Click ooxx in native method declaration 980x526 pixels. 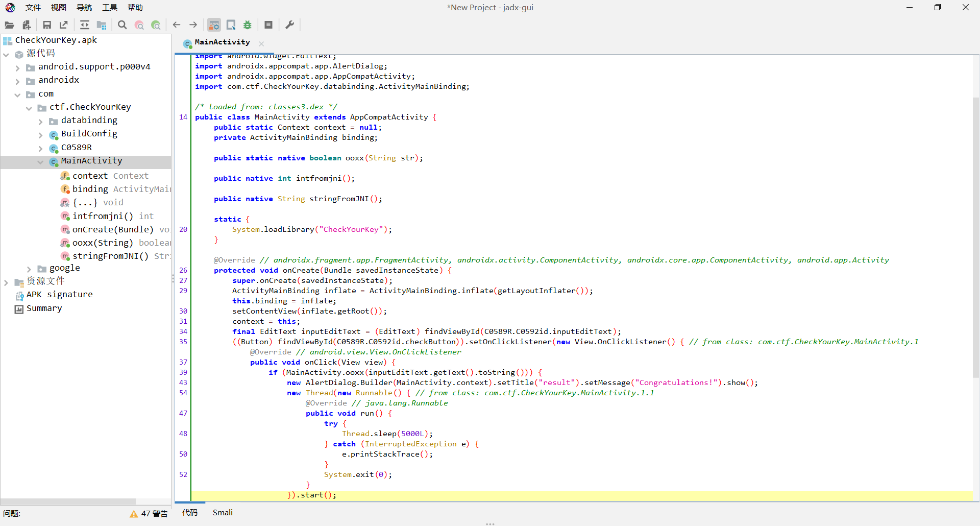pyautogui.click(x=354, y=158)
